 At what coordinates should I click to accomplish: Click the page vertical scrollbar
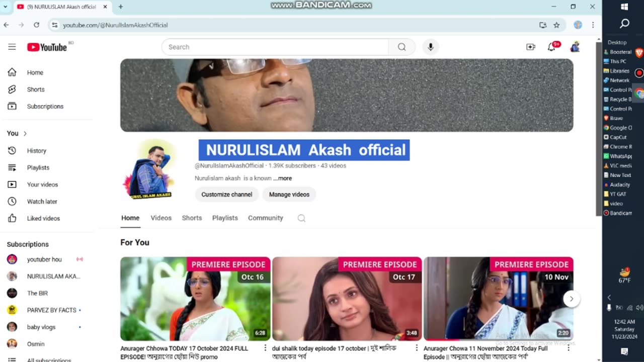599,128
